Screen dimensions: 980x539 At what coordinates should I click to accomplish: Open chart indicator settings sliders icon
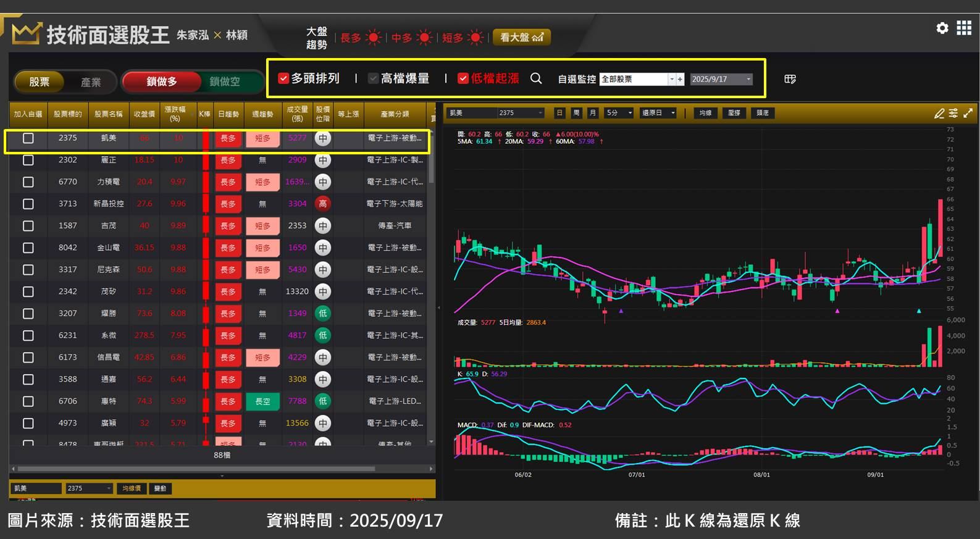point(953,113)
